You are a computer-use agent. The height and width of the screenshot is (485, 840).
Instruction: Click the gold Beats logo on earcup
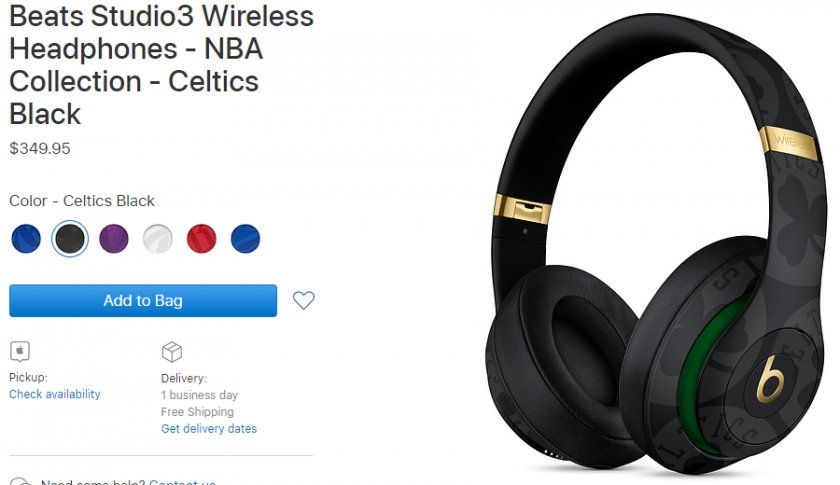point(769,379)
